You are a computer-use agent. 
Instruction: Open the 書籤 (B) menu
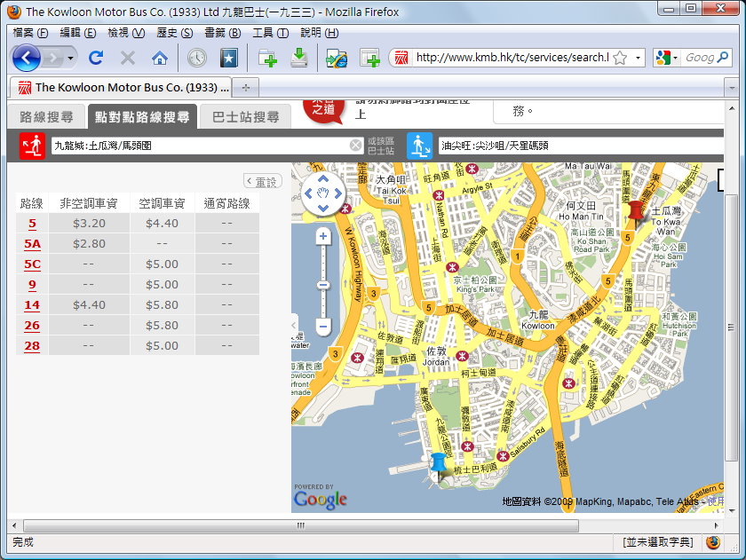(222, 33)
